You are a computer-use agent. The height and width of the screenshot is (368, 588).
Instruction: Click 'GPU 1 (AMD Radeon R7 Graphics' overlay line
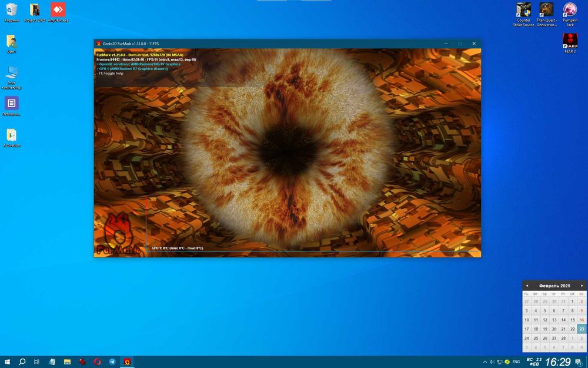132,69
